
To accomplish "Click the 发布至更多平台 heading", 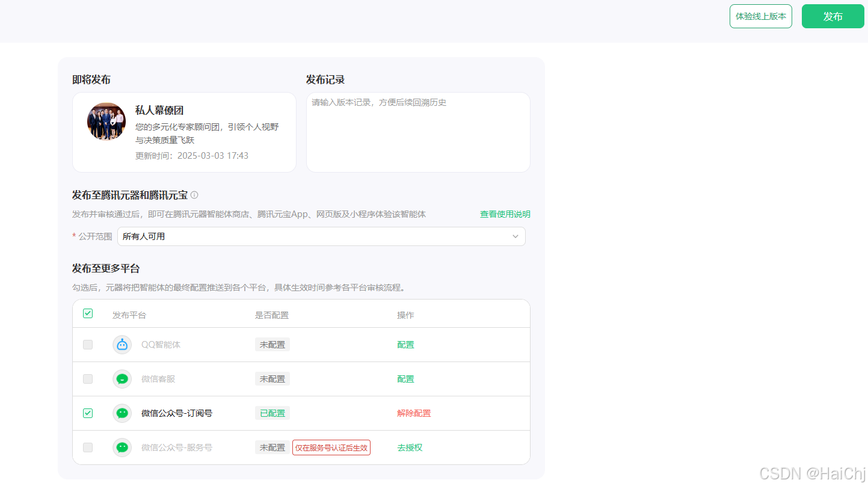I will point(106,268).
